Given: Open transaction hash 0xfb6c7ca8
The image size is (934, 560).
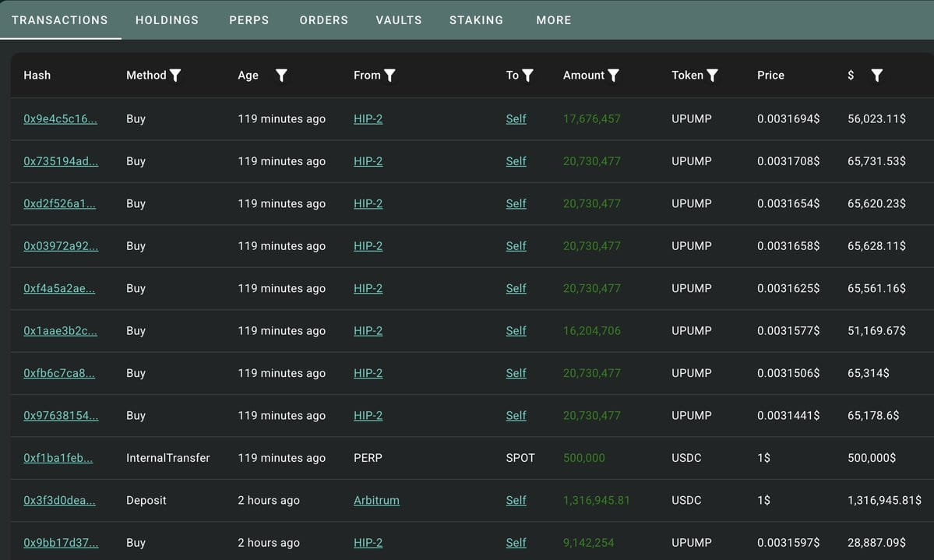Looking at the screenshot, I should coord(59,374).
